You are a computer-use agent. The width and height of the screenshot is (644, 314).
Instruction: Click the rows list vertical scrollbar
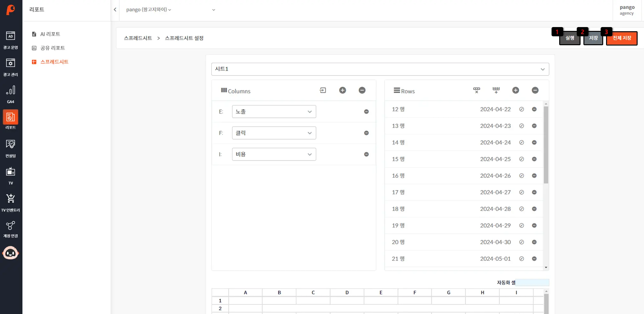[x=546, y=145]
